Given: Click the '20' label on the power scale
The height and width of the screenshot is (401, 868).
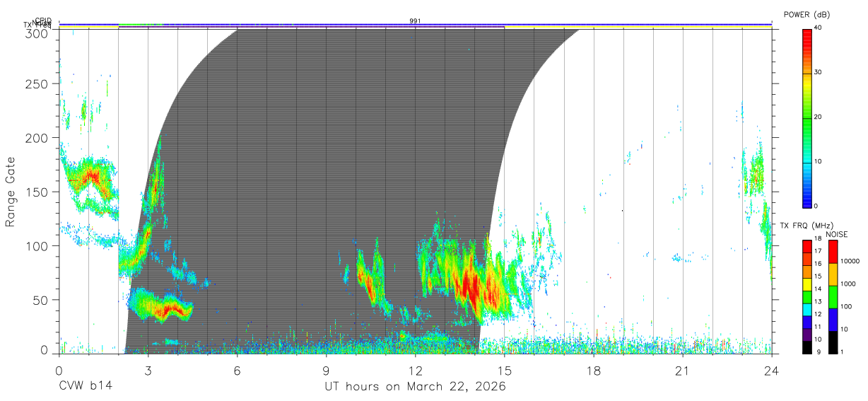Looking at the screenshot, I should pyautogui.click(x=818, y=117).
